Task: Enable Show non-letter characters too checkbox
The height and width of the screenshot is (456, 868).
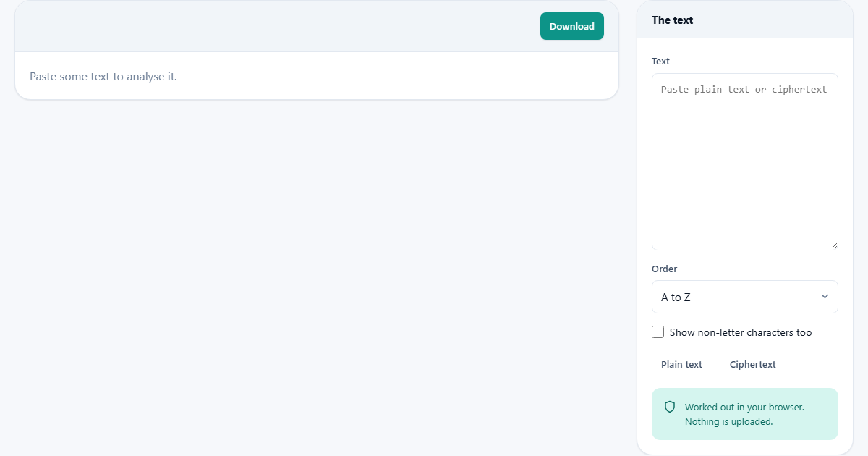Action: click(x=658, y=332)
